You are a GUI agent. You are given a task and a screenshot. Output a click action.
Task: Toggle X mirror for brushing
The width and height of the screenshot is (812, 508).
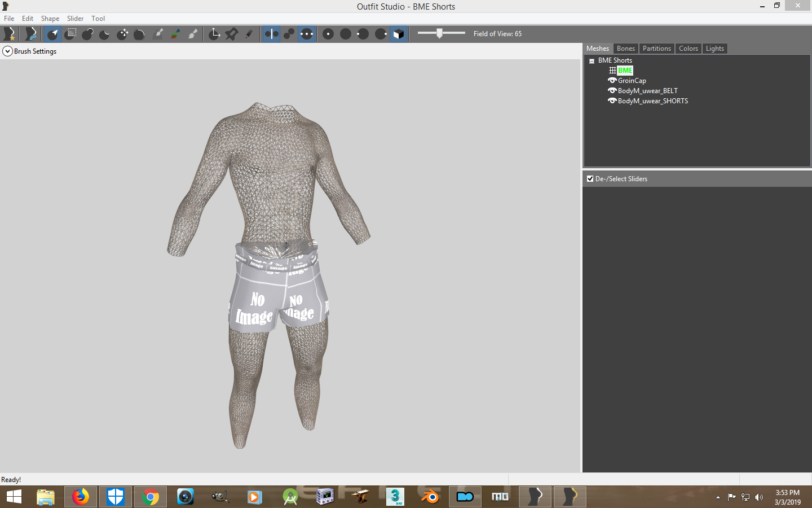point(271,34)
